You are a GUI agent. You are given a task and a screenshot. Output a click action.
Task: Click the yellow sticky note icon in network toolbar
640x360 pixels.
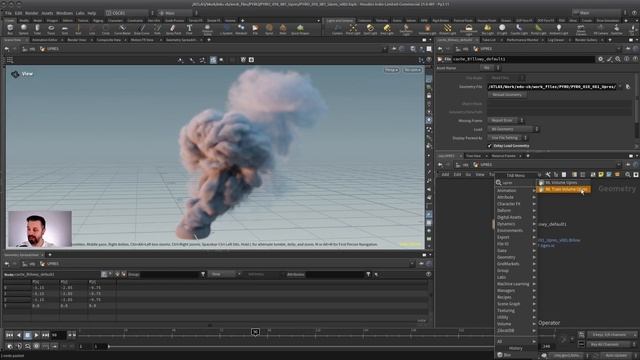[601, 175]
